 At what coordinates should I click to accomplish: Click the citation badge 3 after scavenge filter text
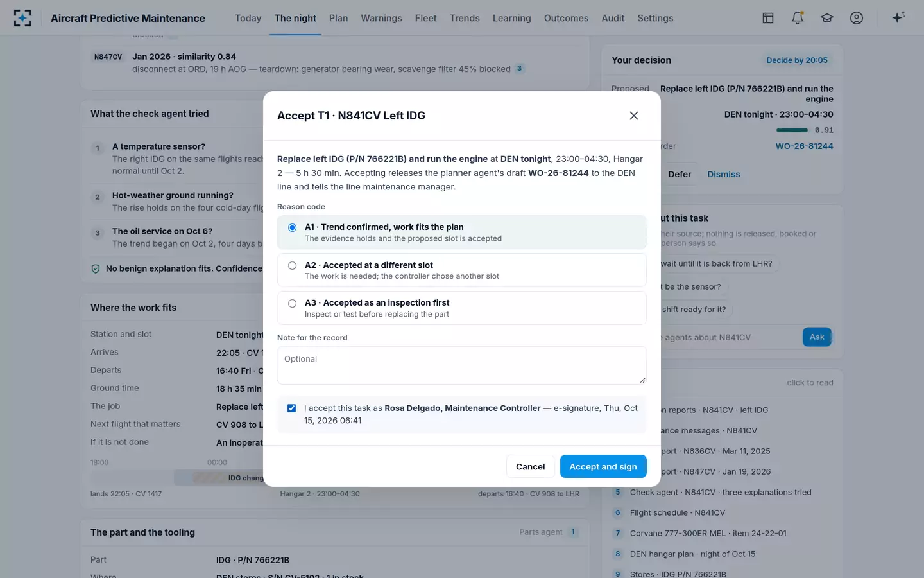pyautogui.click(x=520, y=68)
